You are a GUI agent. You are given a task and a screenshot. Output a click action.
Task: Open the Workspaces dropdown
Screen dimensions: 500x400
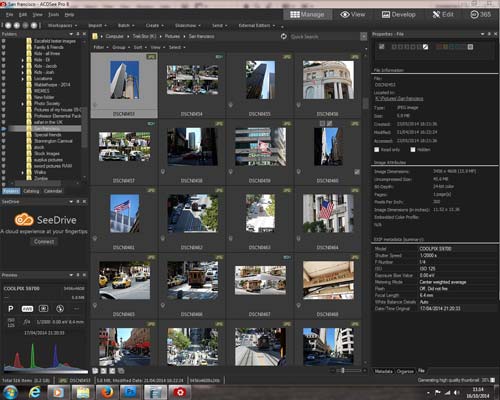point(62,25)
